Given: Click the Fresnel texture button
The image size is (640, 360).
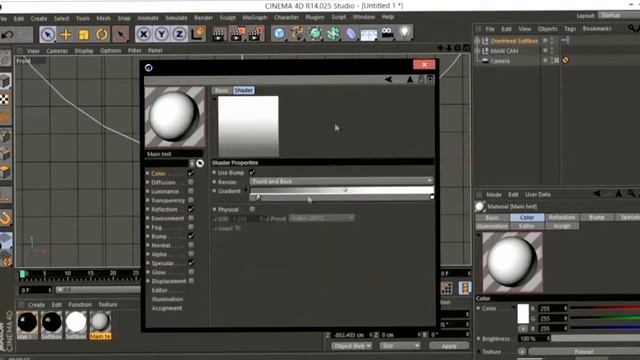Looking at the screenshot, I should [584, 351].
